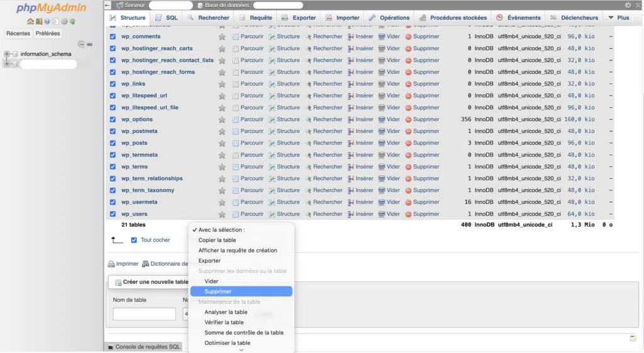Choose Supprimer in the selection dropdown

click(241, 291)
